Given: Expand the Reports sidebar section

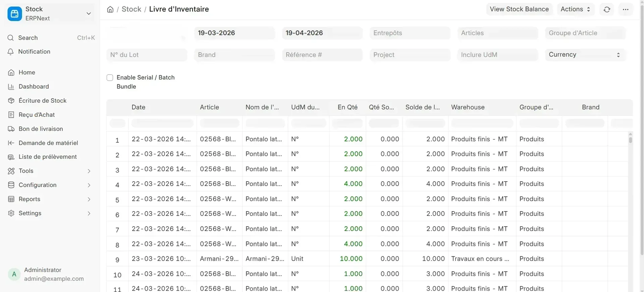Looking at the screenshot, I should pos(50,199).
